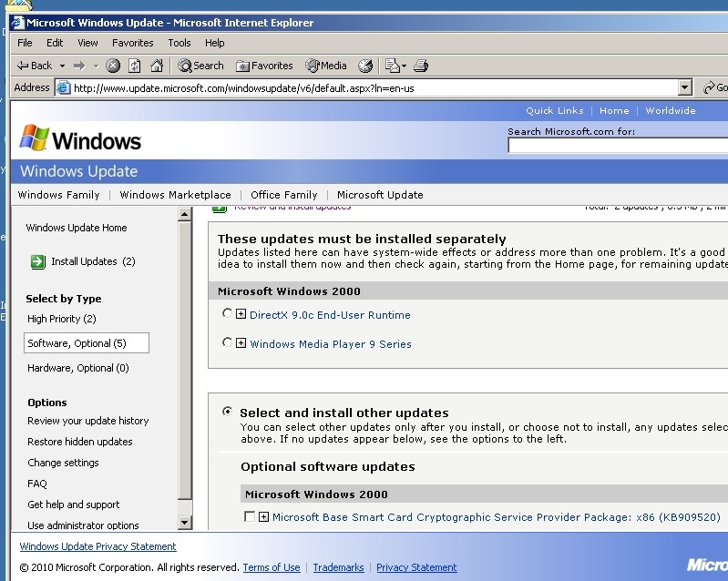Check Microsoft Base Smart Card Cryptographic package
This screenshot has width=728, height=581.
(x=250, y=516)
